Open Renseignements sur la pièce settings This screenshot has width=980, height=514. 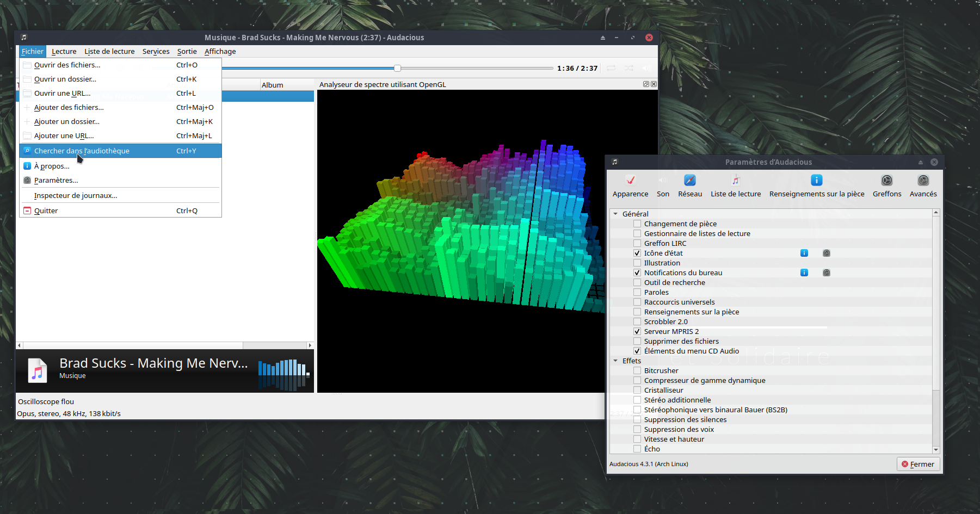(x=816, y=185)
